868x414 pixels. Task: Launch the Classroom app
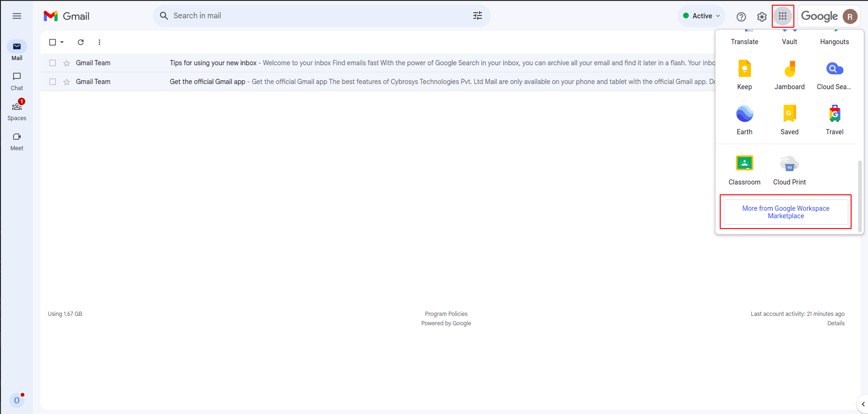click(x=745, y=170)
